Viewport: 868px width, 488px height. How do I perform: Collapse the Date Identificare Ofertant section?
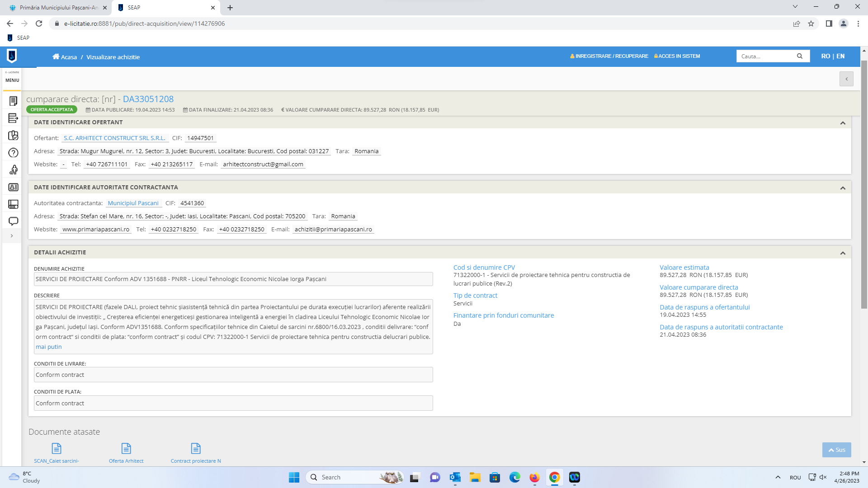point(843,123)
